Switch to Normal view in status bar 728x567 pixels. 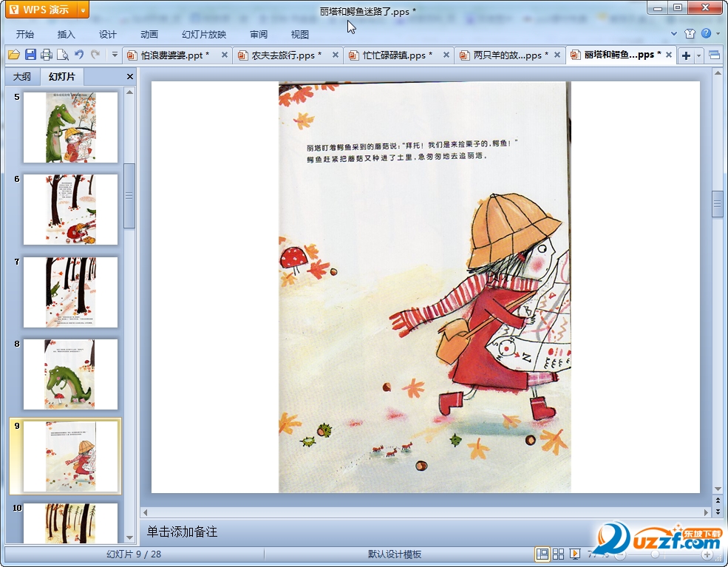coord(542,554)
